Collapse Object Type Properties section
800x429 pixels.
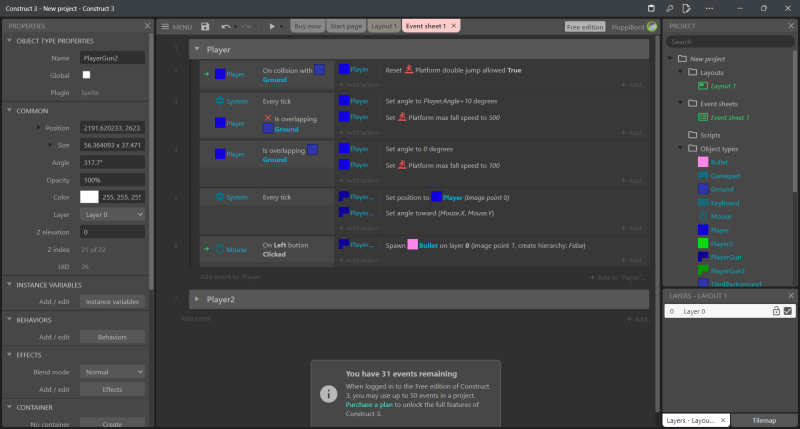pyautogui.click(x=9, y=41)
